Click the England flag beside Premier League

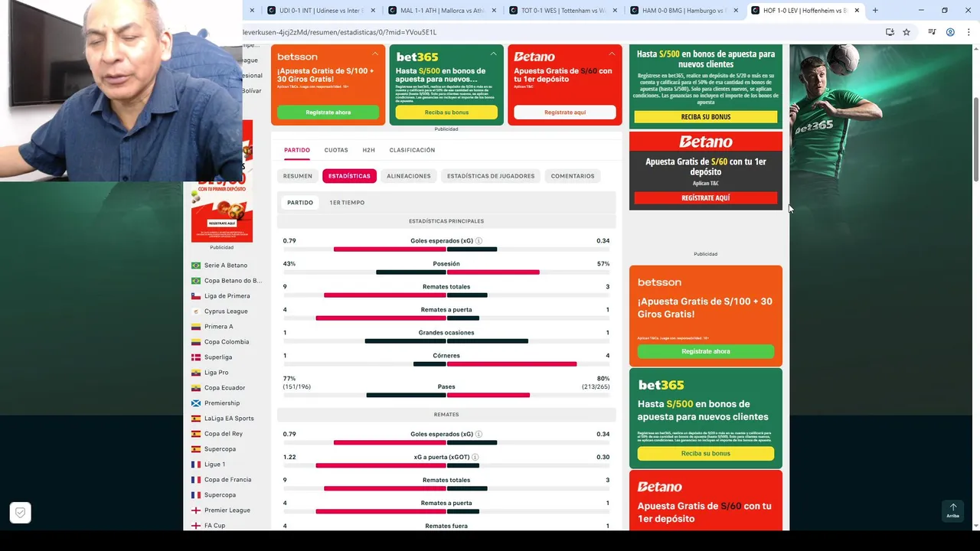[196, 510]
